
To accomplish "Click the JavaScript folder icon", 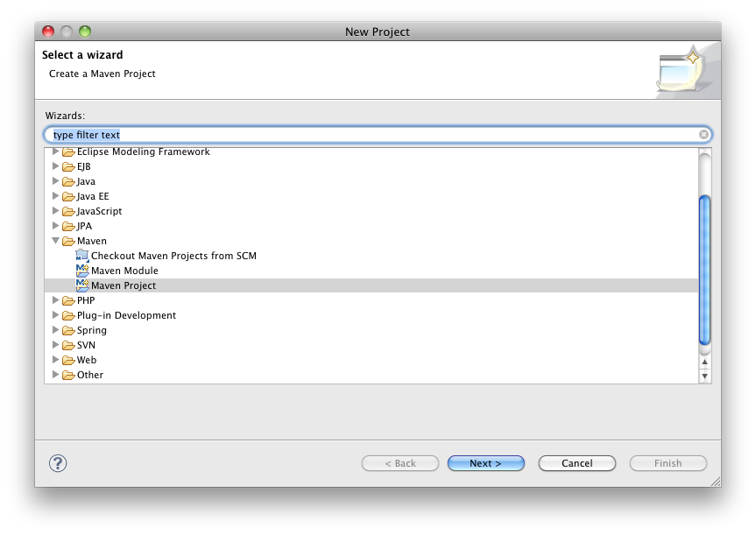I will pos(68,211).
